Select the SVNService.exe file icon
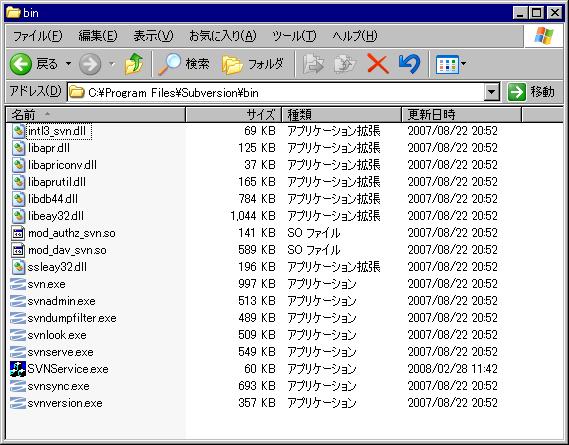Viewport: 569px width, 445px height. [18, 369]
